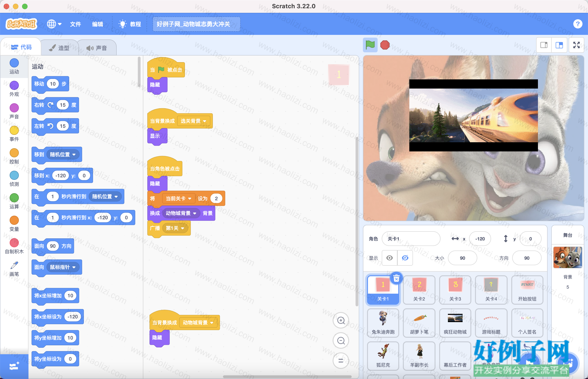Delete sprite 关卡1 with trash icon

(396, 279)
